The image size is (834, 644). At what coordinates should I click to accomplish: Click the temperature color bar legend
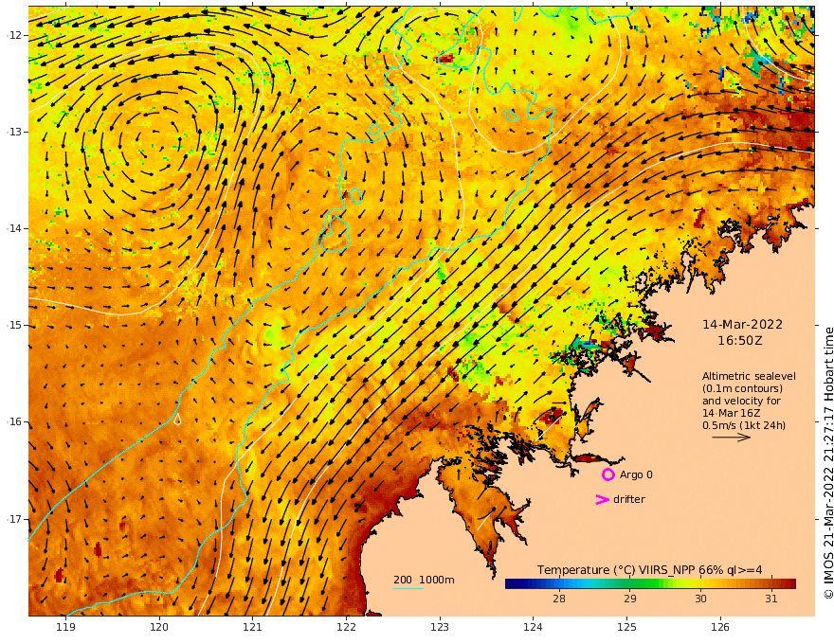[x=650, y=583]
